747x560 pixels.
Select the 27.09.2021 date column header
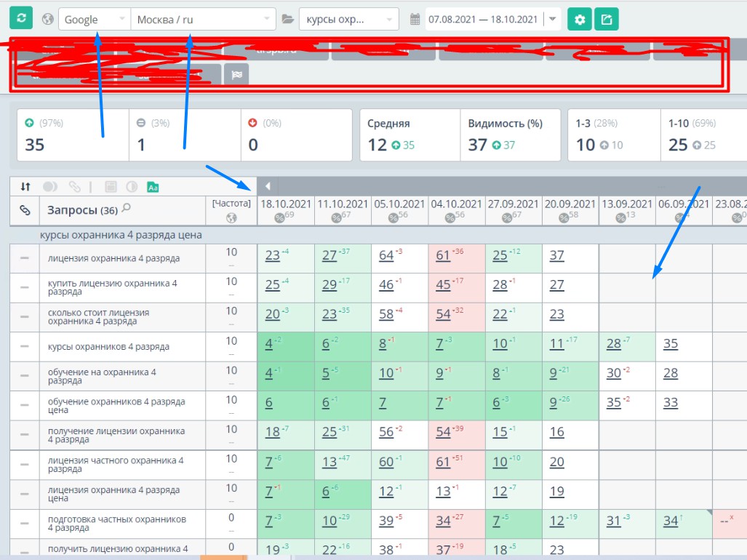(x=513, y=204)
